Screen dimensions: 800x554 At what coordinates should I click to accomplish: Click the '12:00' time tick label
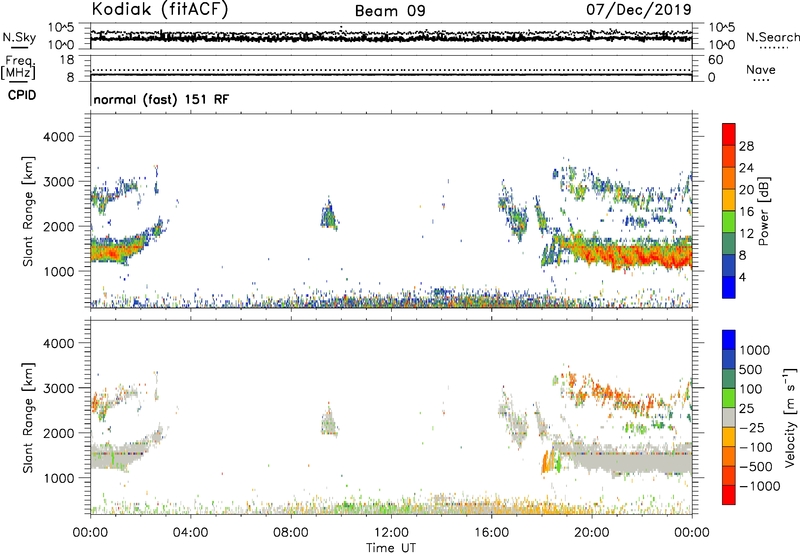pos(391,533)
